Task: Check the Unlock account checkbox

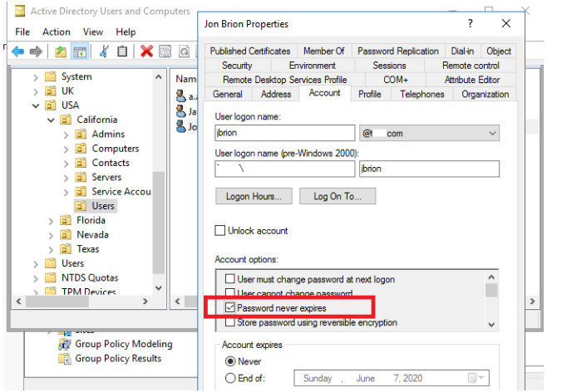Action: pyautogui.click(x=219, y=230)
